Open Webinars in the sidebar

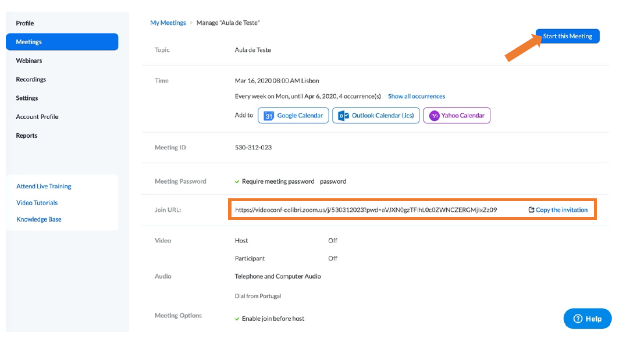point(29,60)
